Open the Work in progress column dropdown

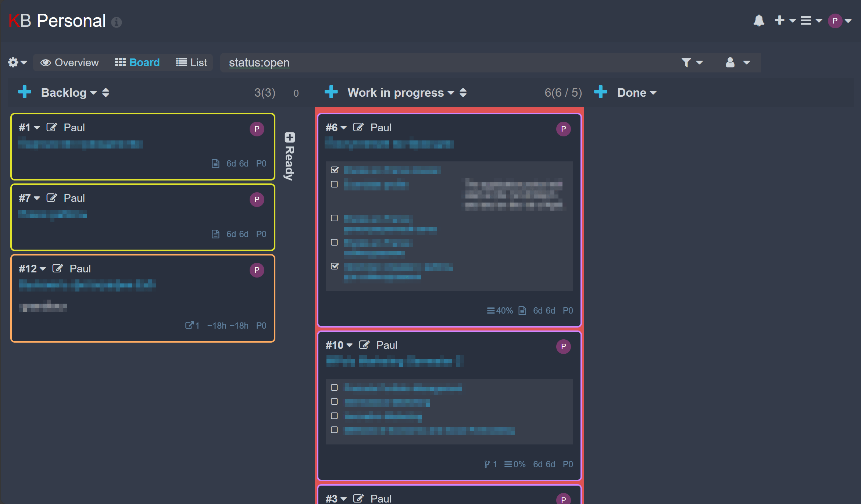coord(401,93)
